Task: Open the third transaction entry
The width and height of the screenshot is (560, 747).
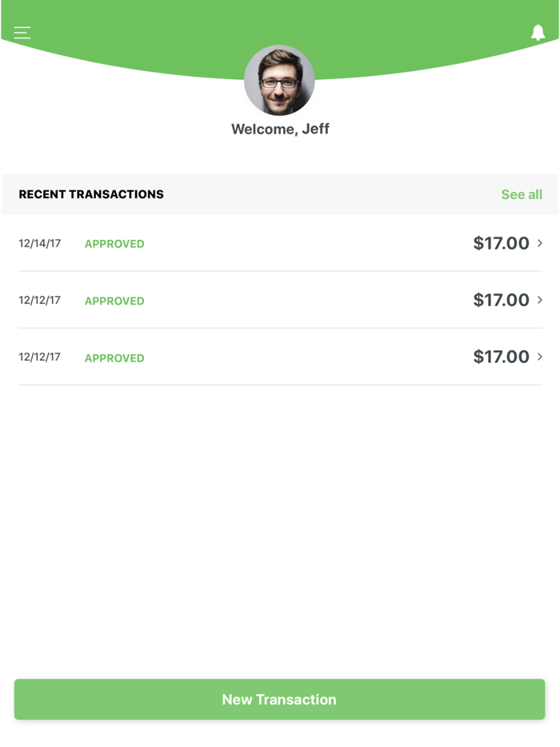Action: click(280, 357)
